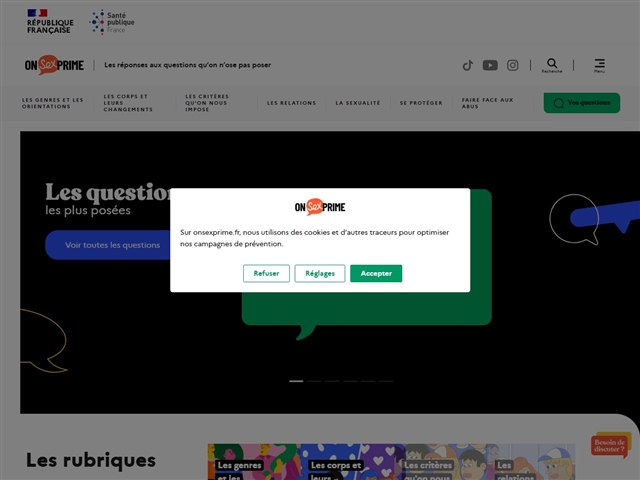
Task: Select the second carousel slide indicator
Action: point(314,381)
